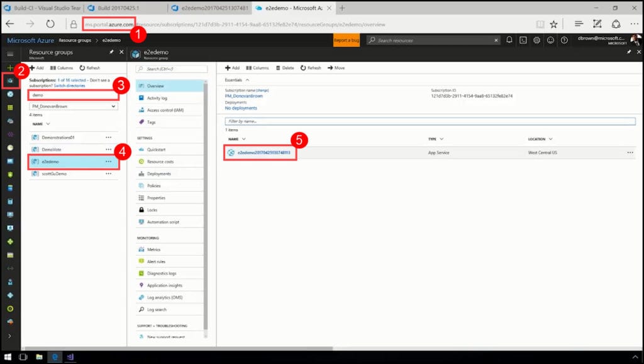Expand sidebar with bottom chevron arrow

point(10,336)
